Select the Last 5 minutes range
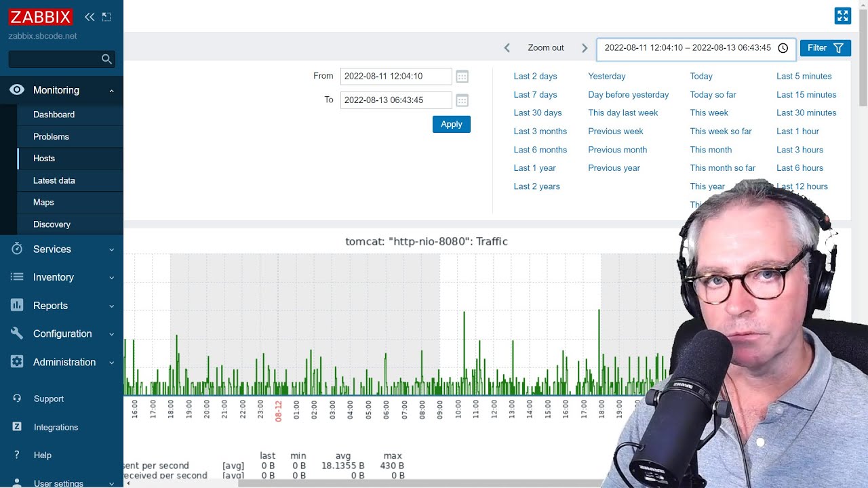This screenshot has height=488, width=868. pyautogui.click(x=804, y=76)
